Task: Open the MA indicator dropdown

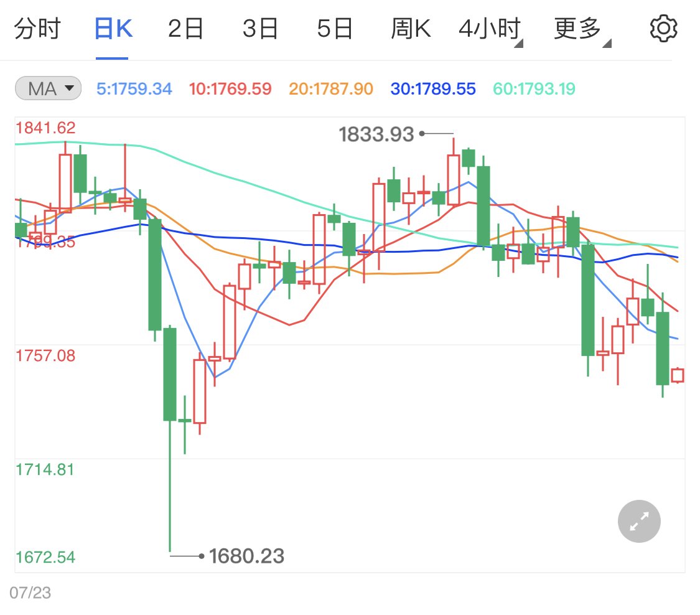Action: tap(48, 88)
